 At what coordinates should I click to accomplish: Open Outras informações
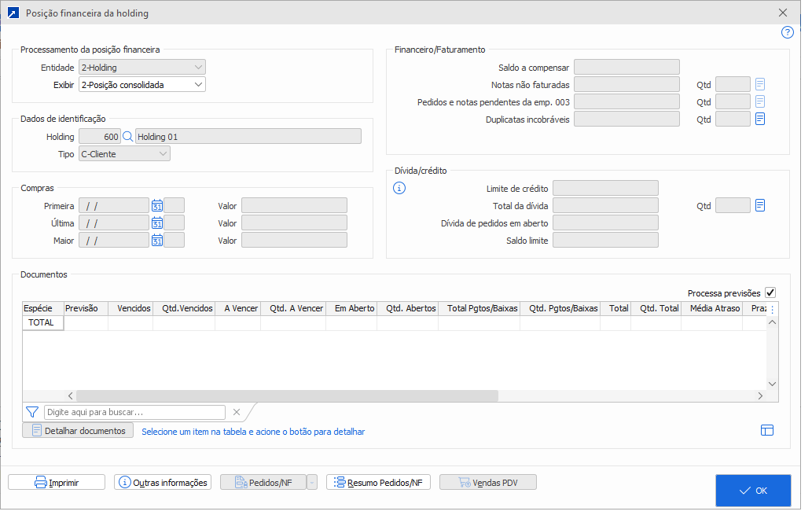[163, 483]
